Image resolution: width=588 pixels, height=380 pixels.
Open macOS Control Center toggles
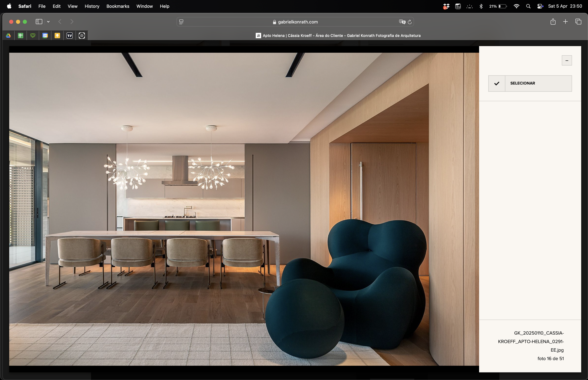click(540, 6)
